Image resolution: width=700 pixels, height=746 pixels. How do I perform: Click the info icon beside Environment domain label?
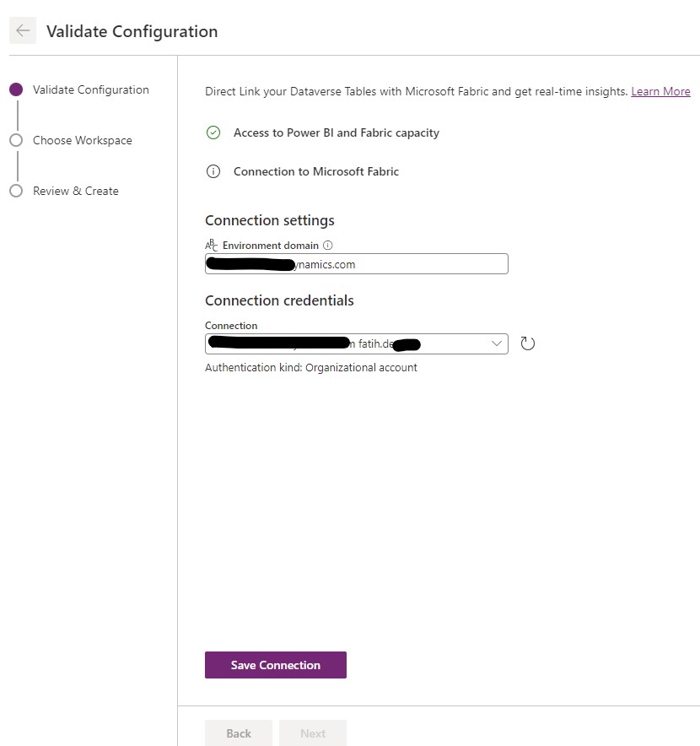tap(327, 245)
